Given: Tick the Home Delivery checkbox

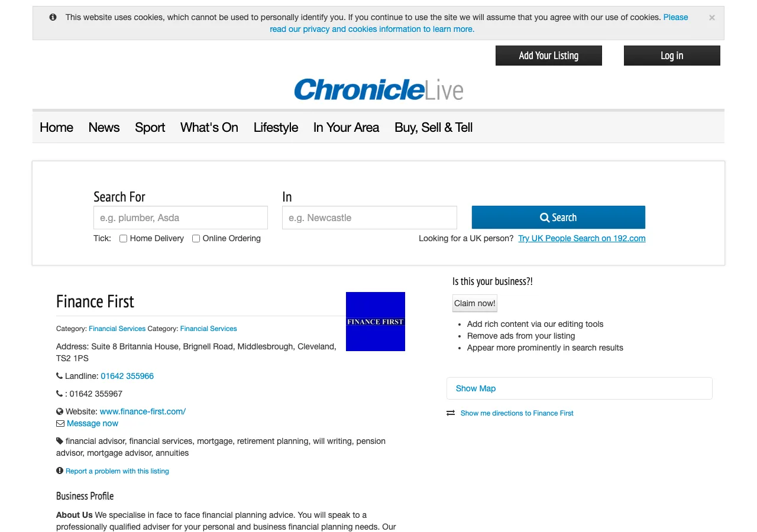Looking at the screenshot, I should click(x=124, y=239).
